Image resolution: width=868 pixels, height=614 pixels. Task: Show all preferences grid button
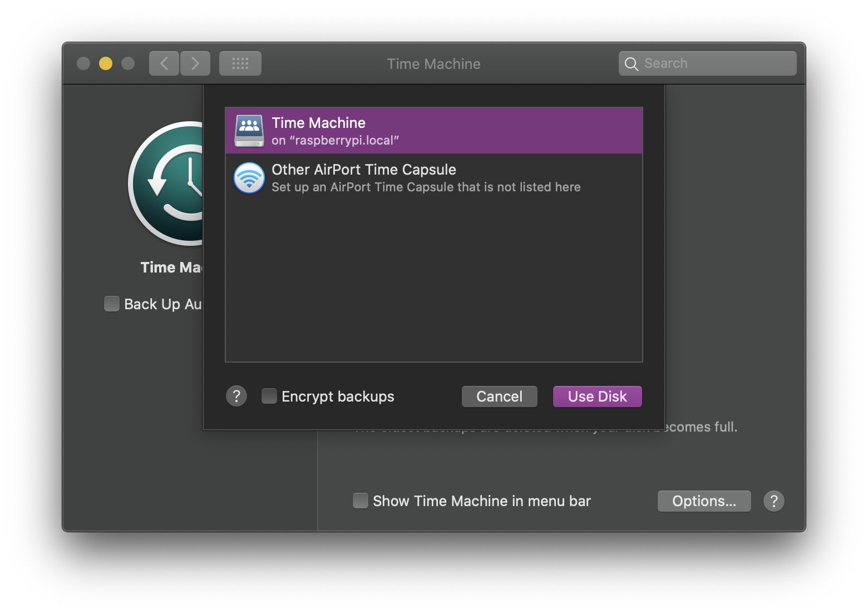click(x=240, y=63)
